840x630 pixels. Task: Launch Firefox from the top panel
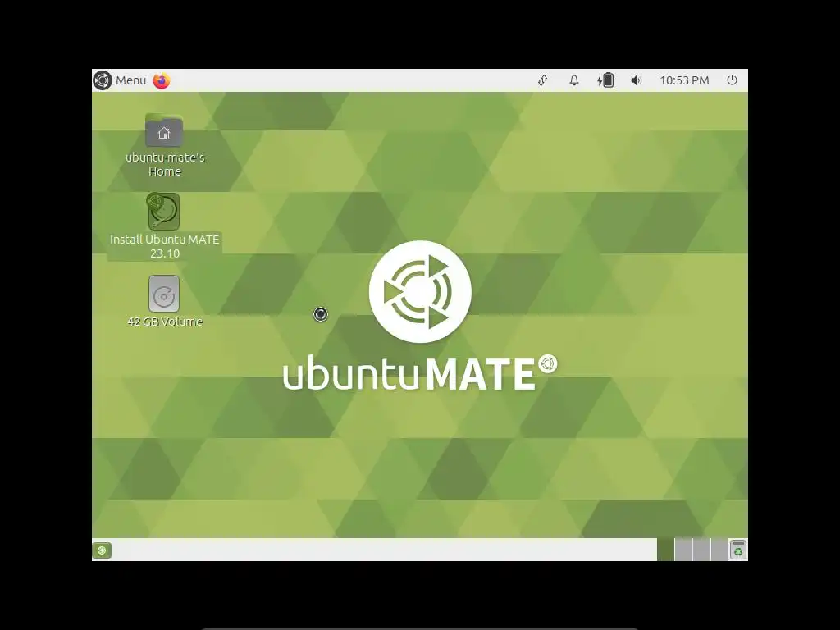click(162, 80)
